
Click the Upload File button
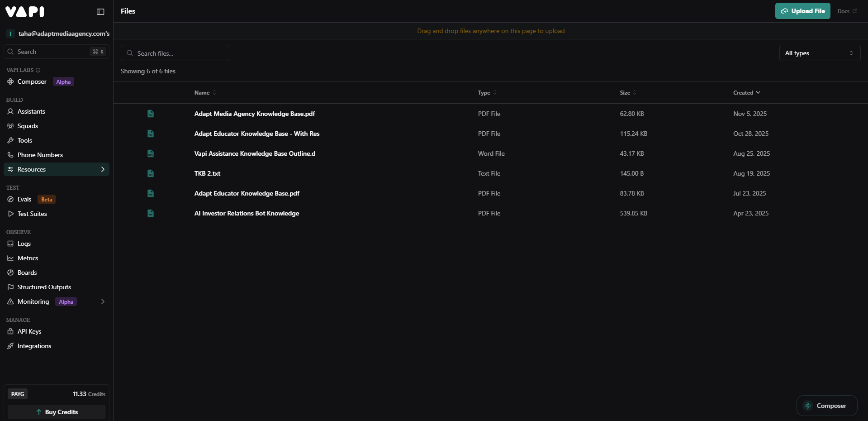click(x=802, y=11)
